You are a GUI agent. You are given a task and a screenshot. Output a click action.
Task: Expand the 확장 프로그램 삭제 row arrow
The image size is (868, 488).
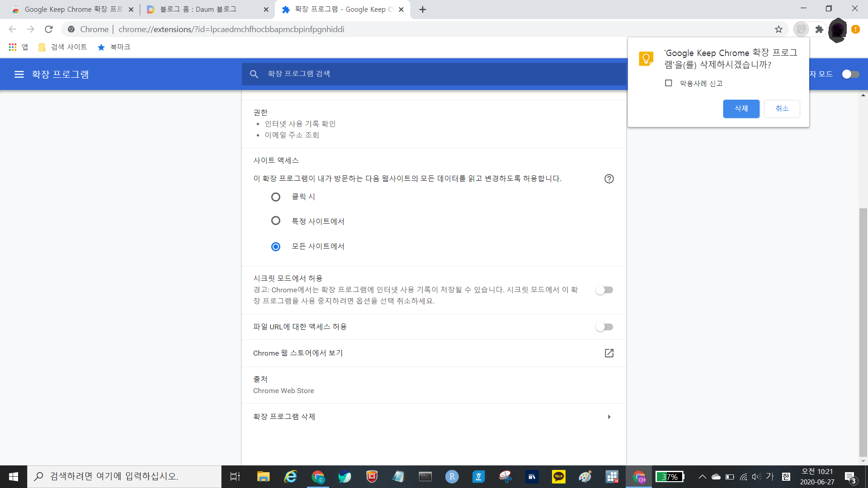pos(609,417)
